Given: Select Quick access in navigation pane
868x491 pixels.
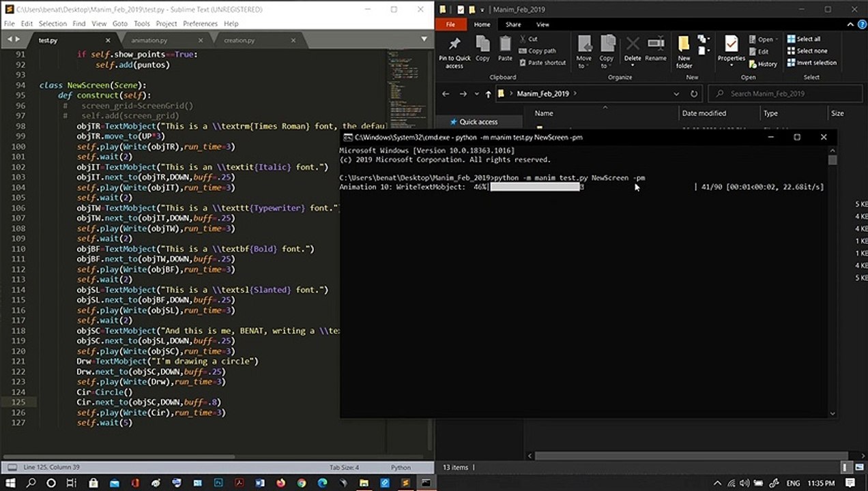Looking at the screenshot, I should tap(478, 121).
